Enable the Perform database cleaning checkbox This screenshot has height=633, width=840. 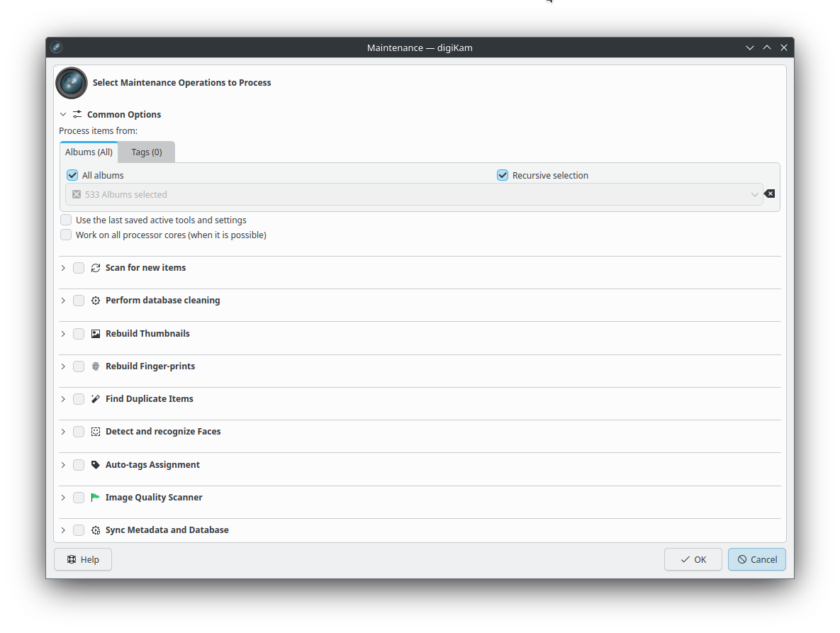point(79,301)
